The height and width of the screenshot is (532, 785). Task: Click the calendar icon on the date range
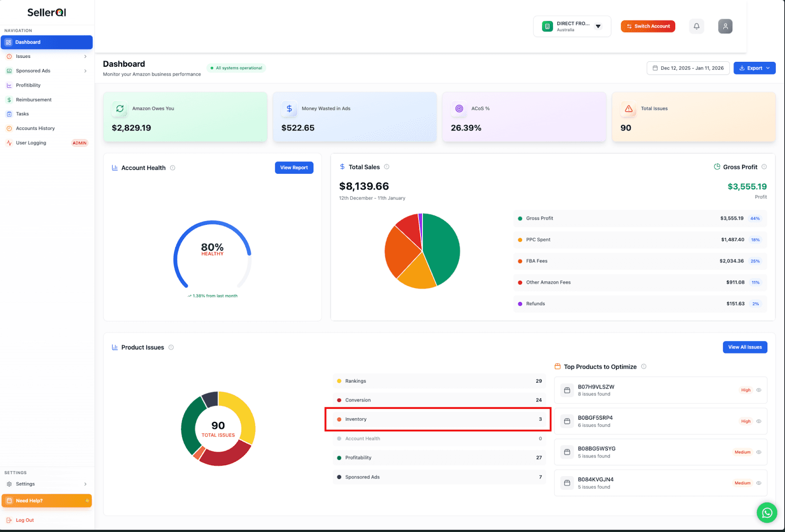(x=655, y=68)
